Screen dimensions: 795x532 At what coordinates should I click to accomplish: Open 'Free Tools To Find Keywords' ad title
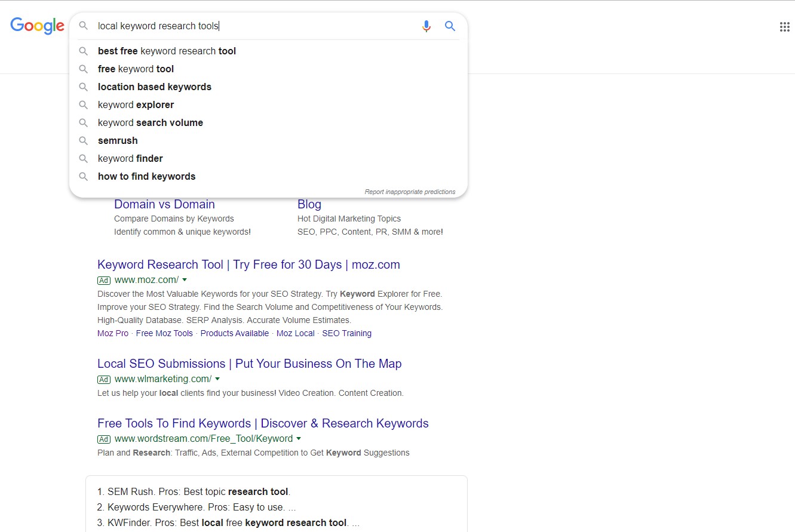click(x=263, y=423)
